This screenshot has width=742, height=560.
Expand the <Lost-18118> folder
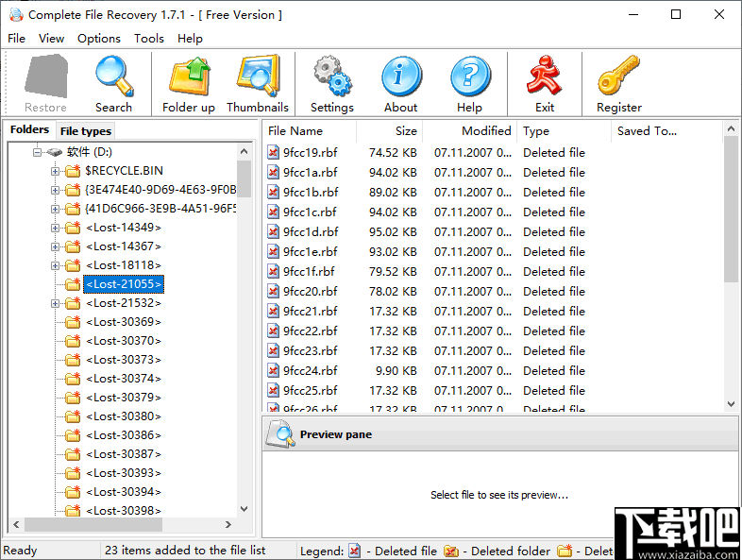click(56, 265)
